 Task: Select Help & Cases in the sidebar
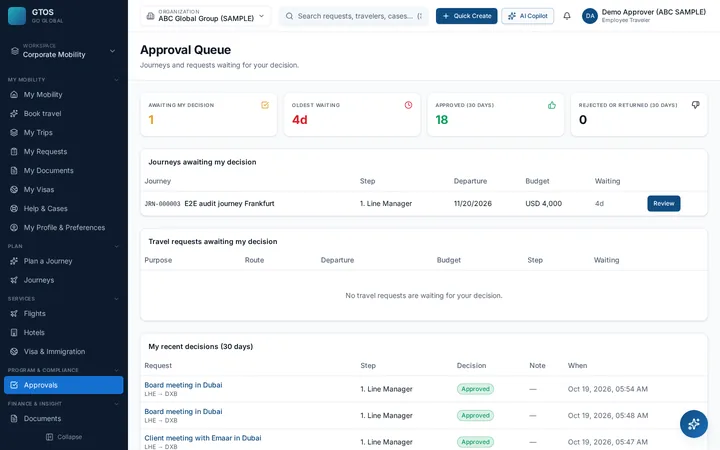tap(64, 208)
